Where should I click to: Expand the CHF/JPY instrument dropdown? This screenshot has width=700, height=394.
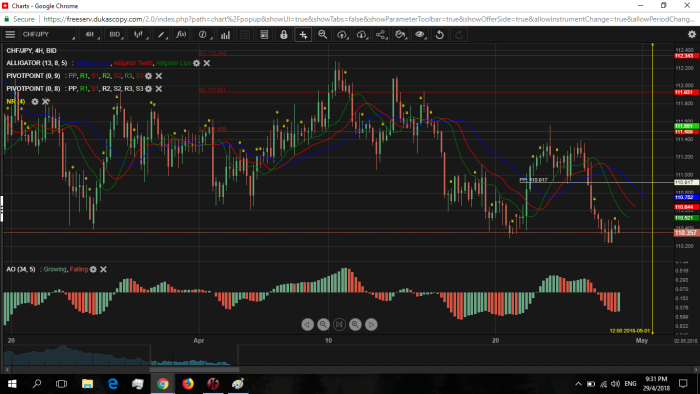pos(48,34)
